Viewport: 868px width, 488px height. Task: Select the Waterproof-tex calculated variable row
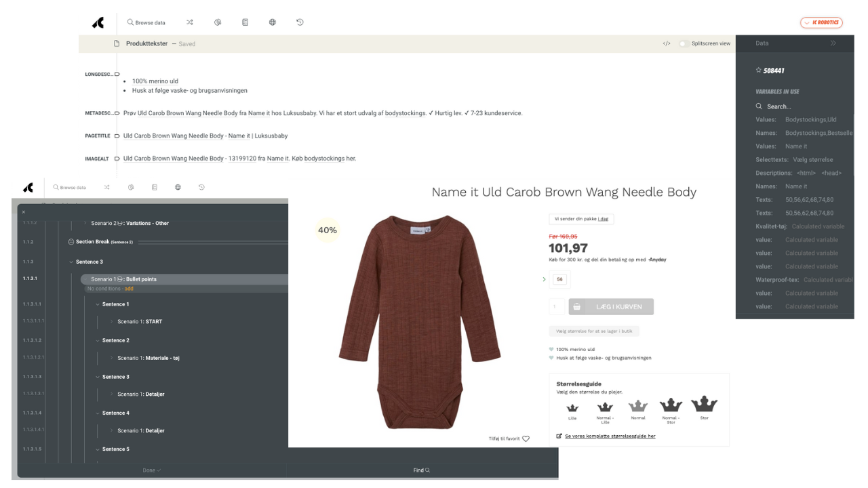tap(803, 279)
